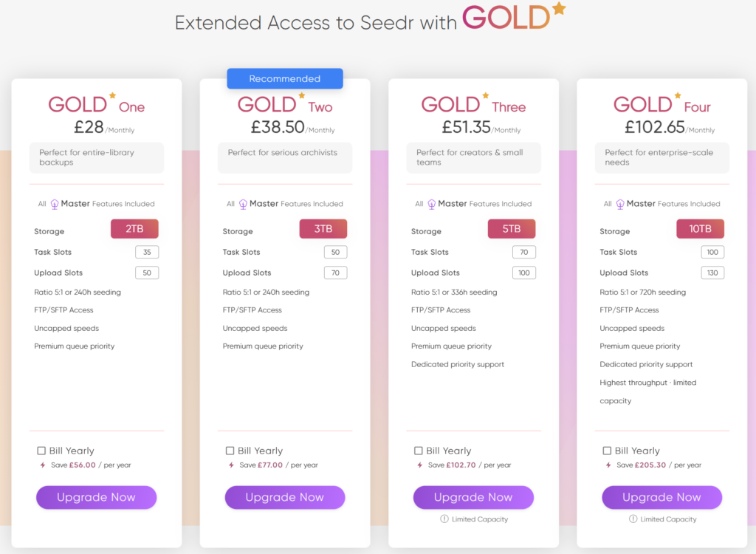Screen dimensions: 756x554
Task: Click the Master icon in GOLD Two card
Action: point(243,204)
